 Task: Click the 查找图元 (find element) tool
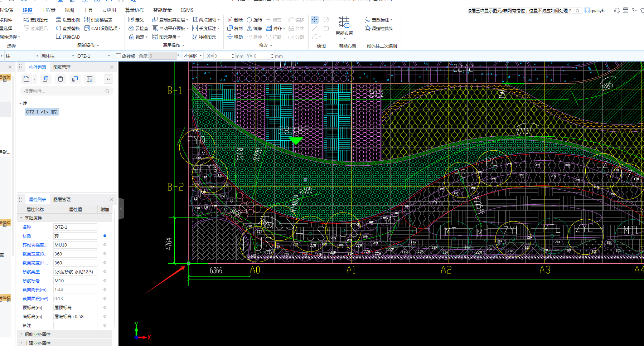pyautogui.click(x=35, y=20)
